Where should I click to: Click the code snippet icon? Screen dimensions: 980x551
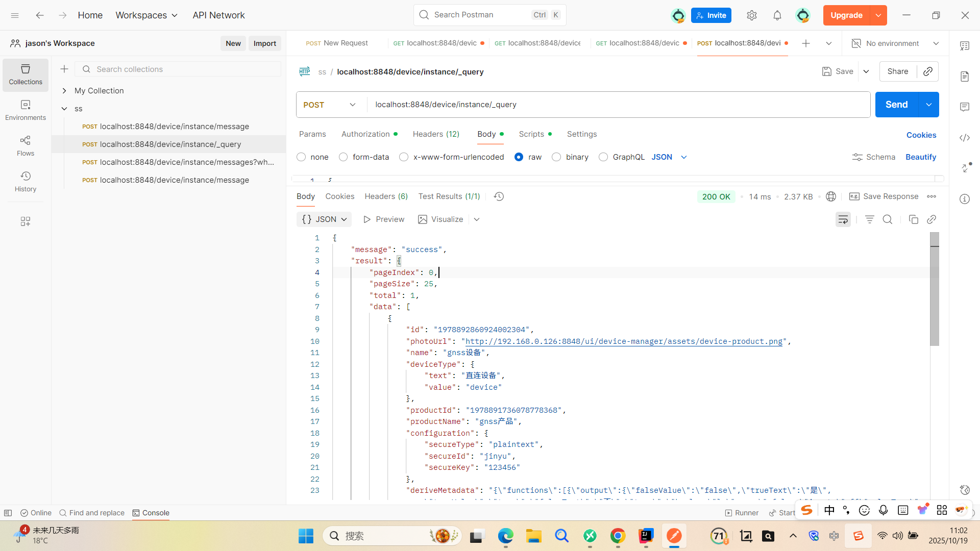click(964, 138)
